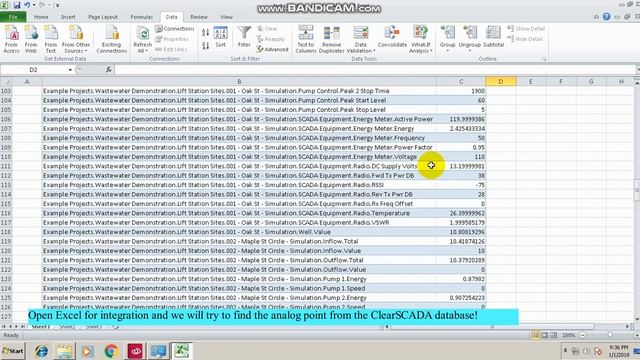
Task: Click the From Text import icon
Action: click(51, 39)
